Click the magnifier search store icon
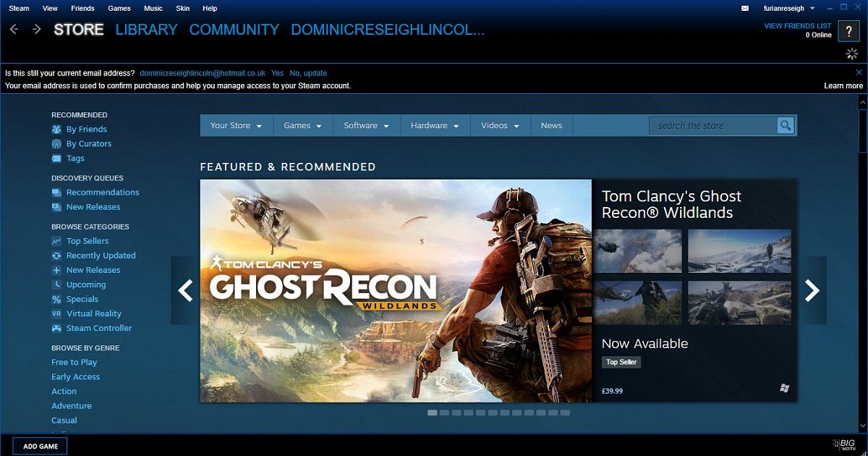This screenshot has height=456, width=868. pyautogui.click(x=786, y=126)
